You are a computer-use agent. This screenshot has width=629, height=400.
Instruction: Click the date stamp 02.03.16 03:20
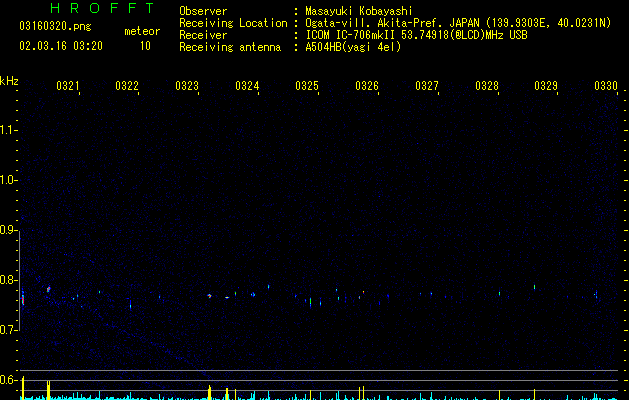coord(61,46)
